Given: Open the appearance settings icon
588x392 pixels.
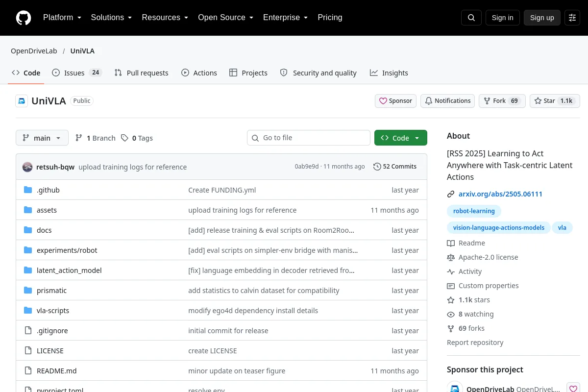Looking at the screenshot, I should [572, 18].
